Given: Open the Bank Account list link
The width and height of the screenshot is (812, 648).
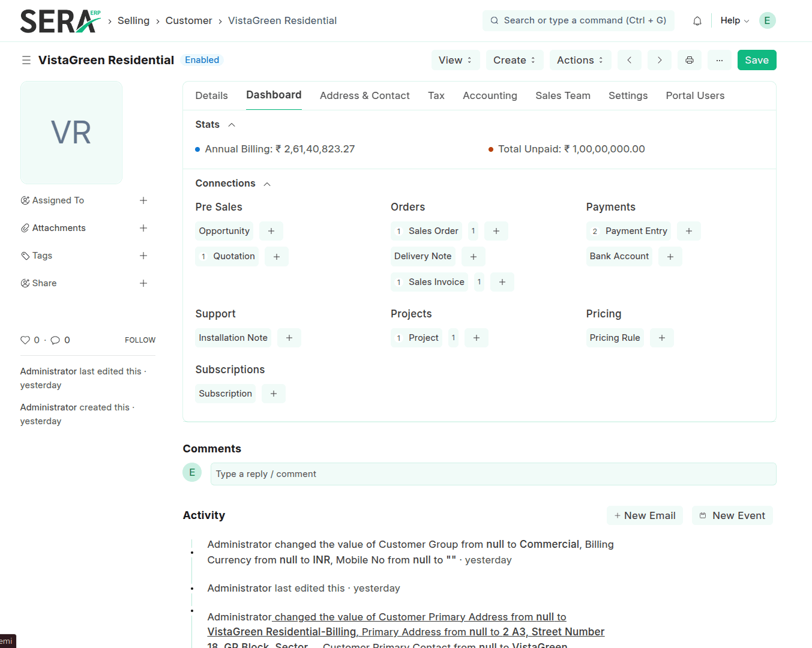Looking at the screenshot, I should [x=619, y=256].
